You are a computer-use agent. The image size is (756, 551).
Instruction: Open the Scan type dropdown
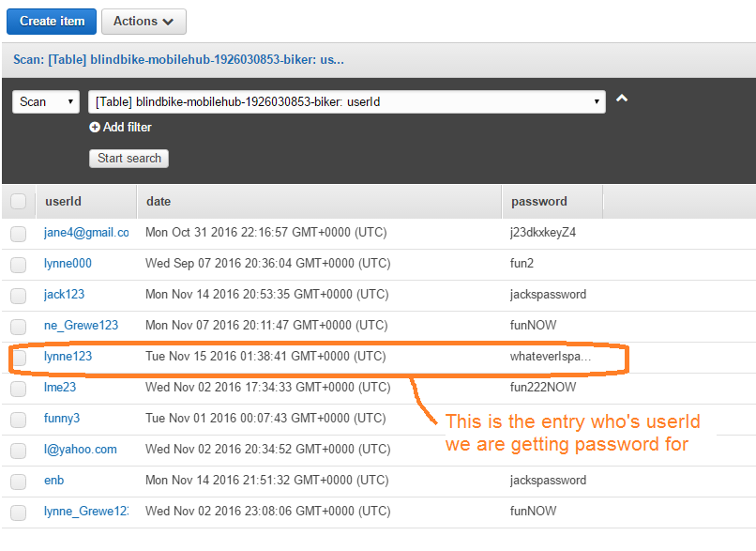(x=45, y=101)
